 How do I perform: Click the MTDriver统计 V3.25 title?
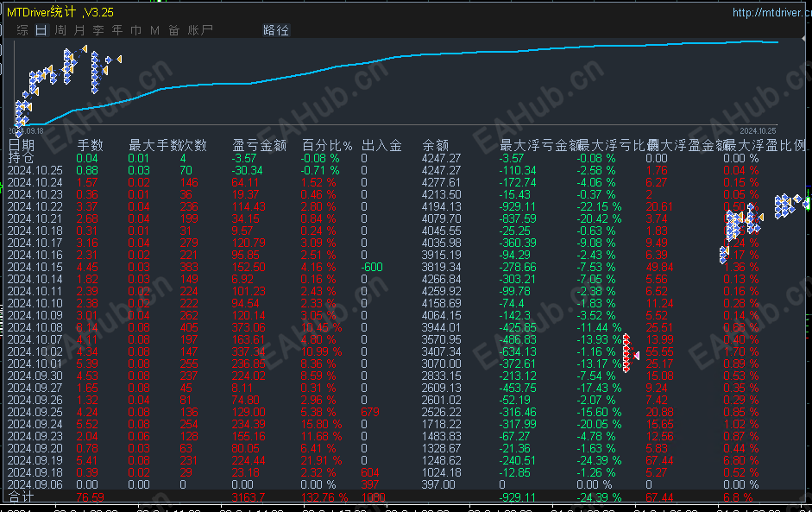tap(60, 12)
